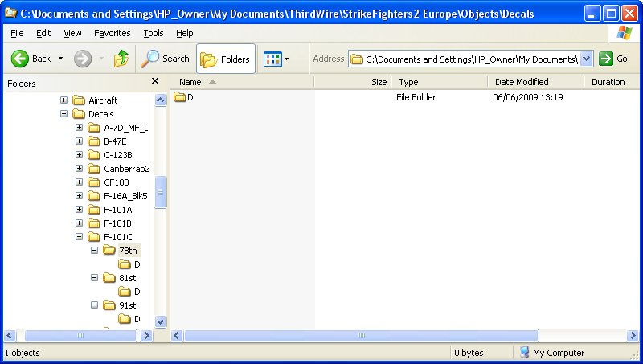Viewport: 643px width, 364px height.
Task: Expand the F-101B folder node
Action: (x=79, y=223)
